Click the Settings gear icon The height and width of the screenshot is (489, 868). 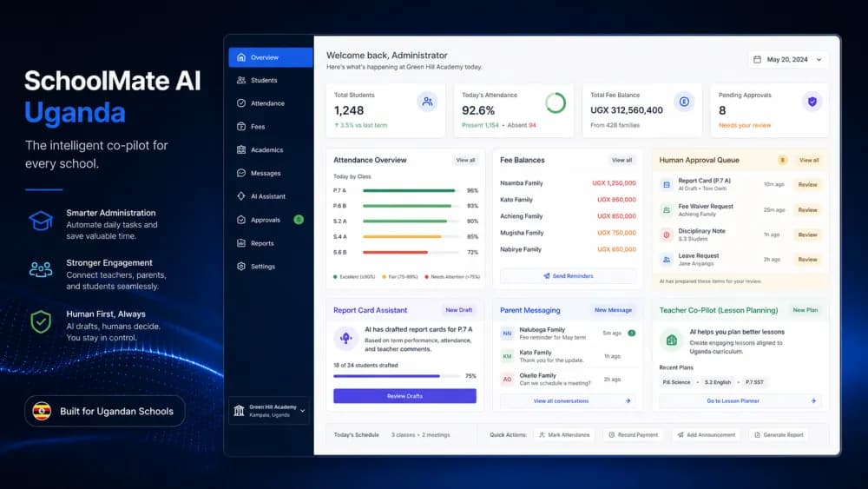(x=241, y=267)
